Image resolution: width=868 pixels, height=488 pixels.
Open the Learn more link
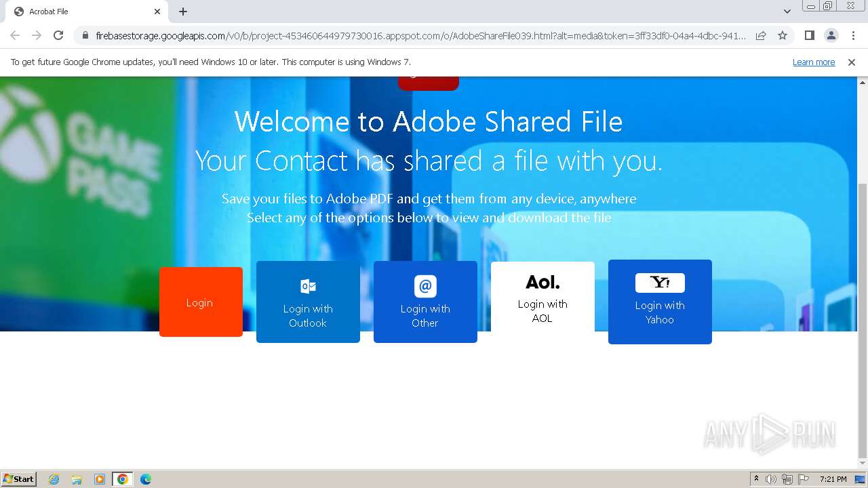[x=814, y=62]
